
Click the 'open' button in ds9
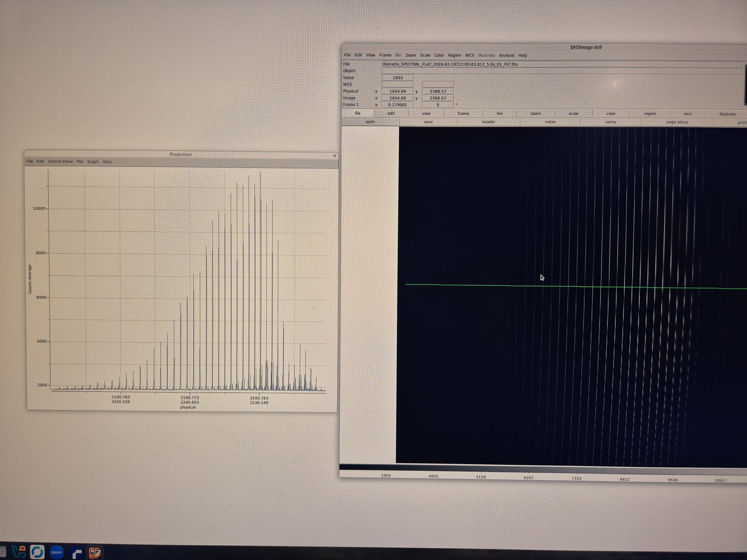coord(370,122)
